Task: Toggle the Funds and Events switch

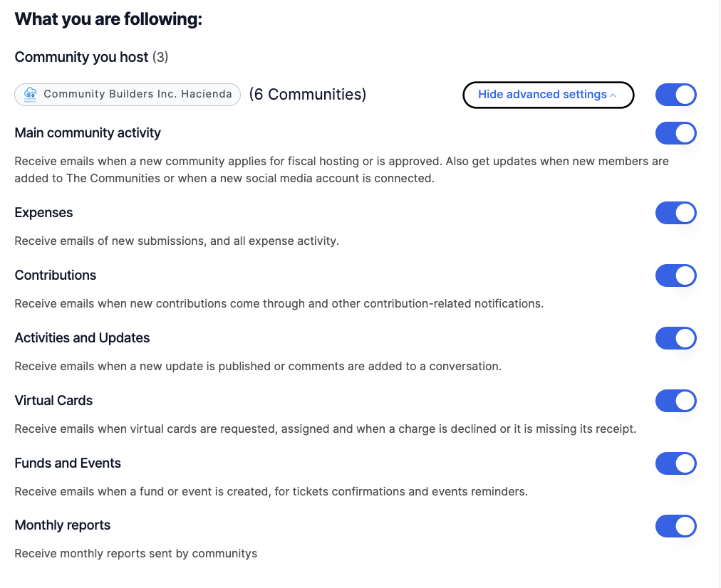Action: click(x=675, y=463)
